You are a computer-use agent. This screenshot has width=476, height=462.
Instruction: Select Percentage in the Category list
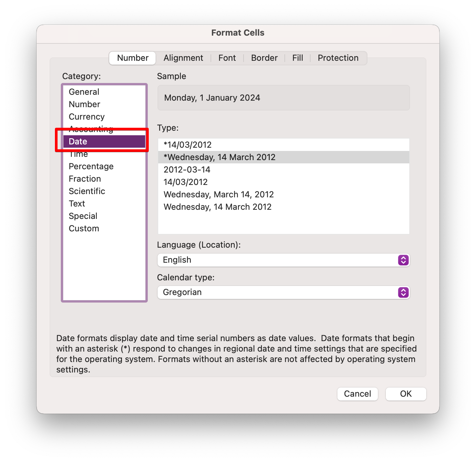tap(91, 166)
